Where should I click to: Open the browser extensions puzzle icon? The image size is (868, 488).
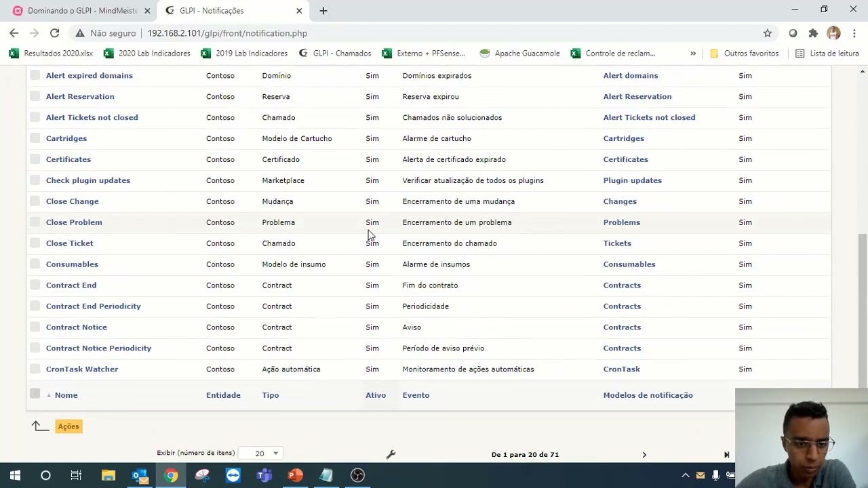pyautogui.click(x=813, y=33)
